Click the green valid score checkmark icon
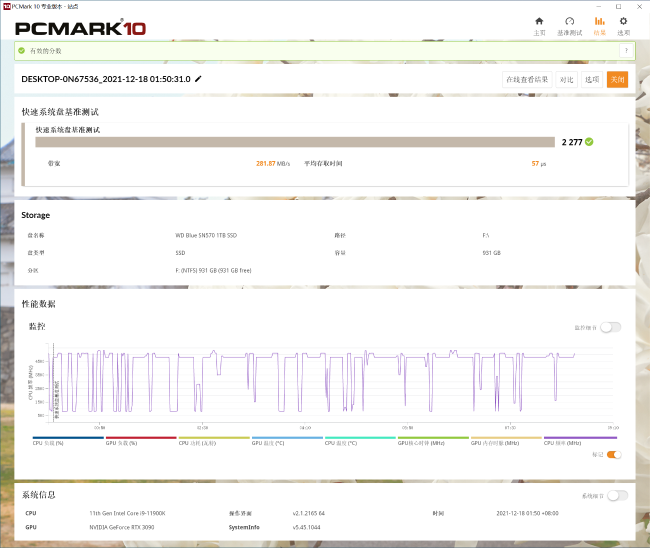This screenshot has height=548, width=650. [22, 51]
